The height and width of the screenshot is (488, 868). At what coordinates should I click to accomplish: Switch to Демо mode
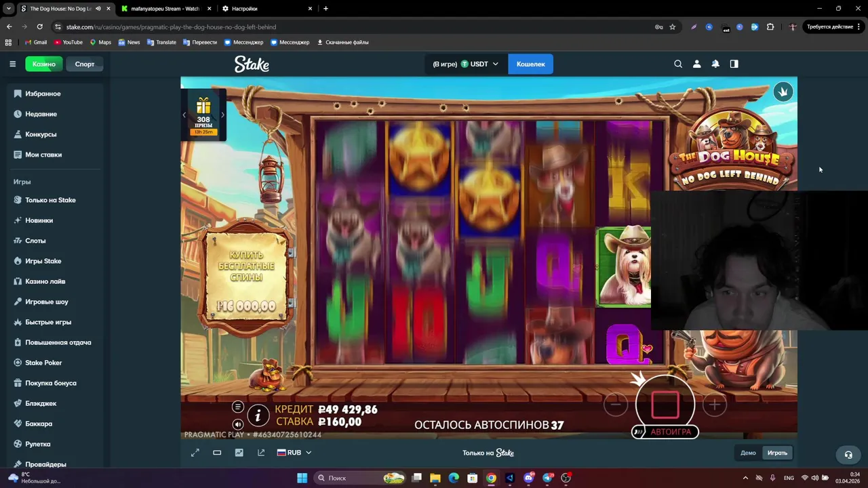(x=748, y=453)
